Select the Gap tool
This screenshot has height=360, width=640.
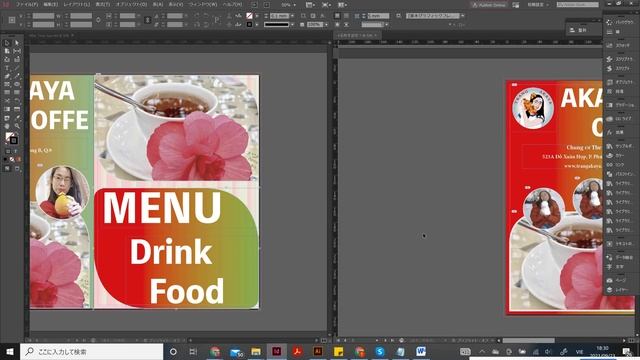click(x=17, y=51)
